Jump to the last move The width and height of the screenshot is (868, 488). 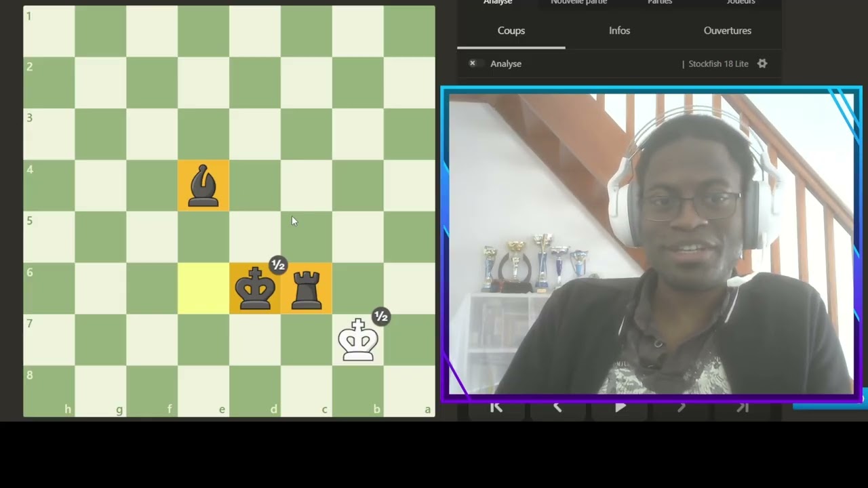[743, 409]
